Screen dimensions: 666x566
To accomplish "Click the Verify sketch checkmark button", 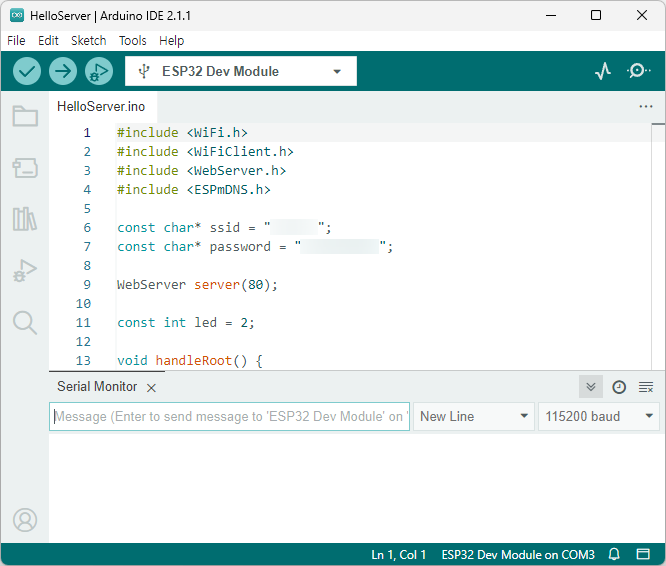I will [x=27, y=71].
